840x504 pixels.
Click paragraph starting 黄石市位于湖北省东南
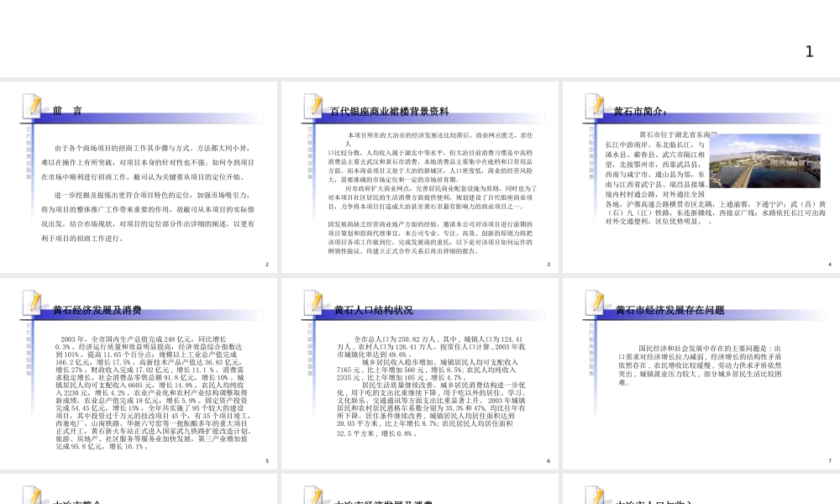click(x=716, y=178)
